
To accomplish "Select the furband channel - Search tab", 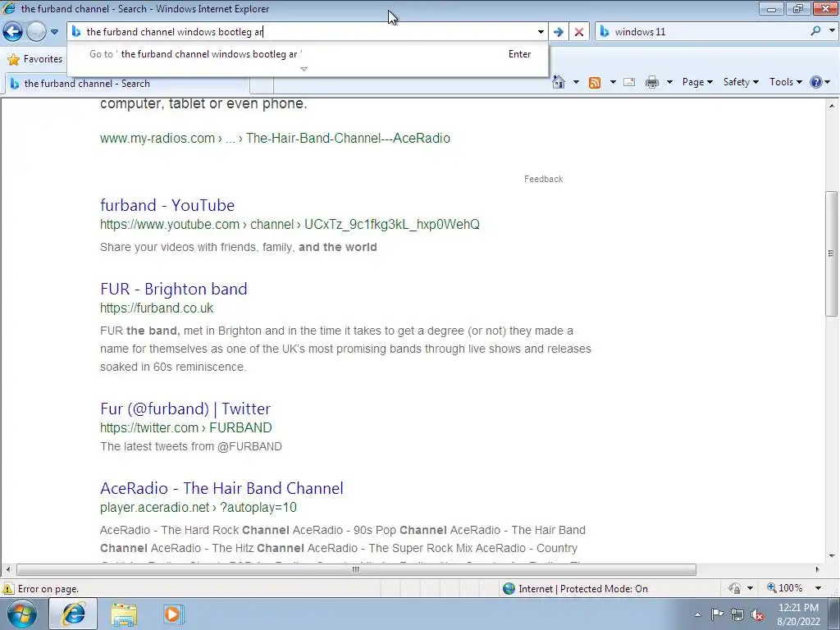I will point(127,84).
